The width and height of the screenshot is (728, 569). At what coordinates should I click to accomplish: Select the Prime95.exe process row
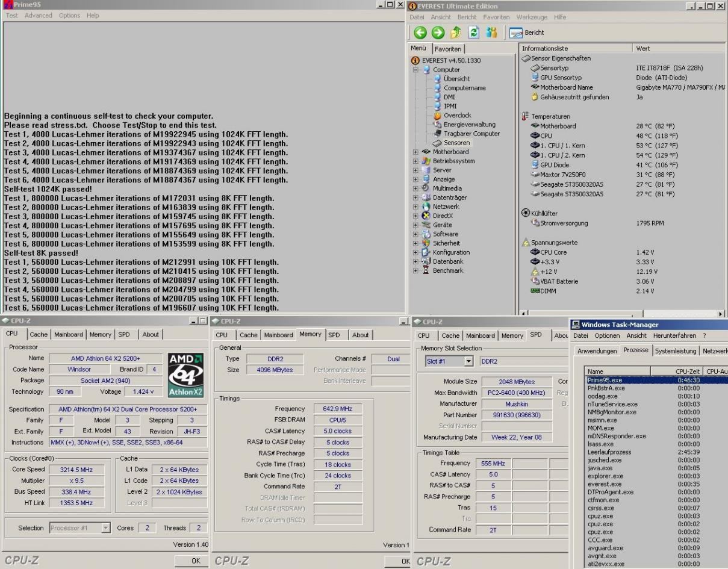click(x=656, y=380)
